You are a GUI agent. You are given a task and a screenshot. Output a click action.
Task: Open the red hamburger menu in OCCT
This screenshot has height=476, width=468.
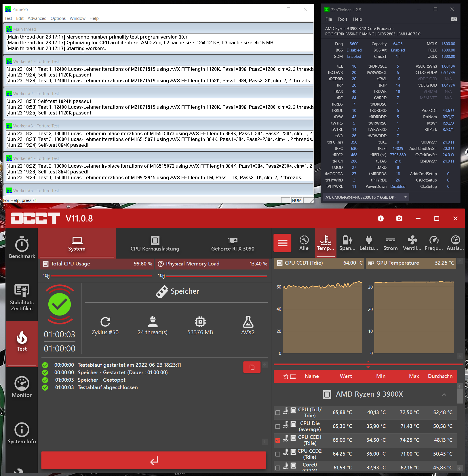(282, 243)
